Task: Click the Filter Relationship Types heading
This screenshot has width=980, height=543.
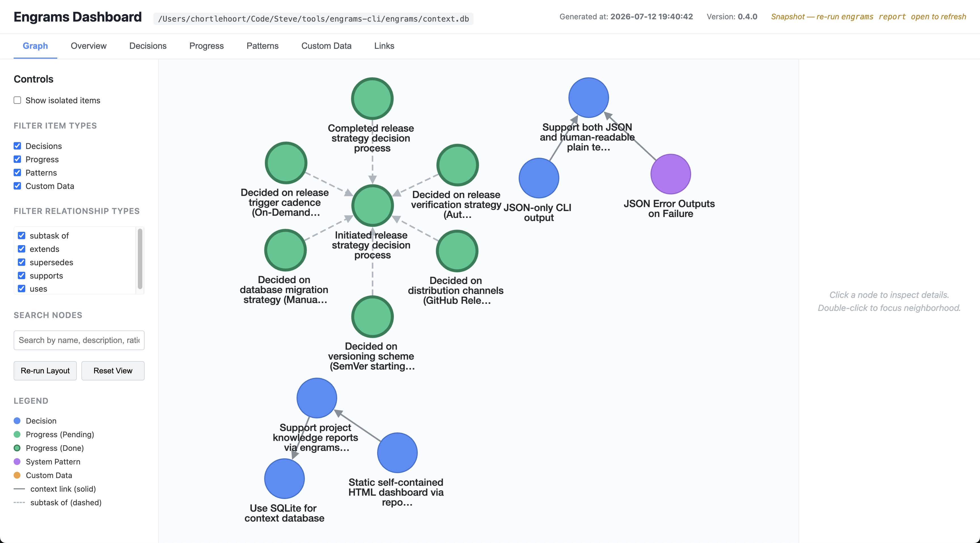Action: 77,211
